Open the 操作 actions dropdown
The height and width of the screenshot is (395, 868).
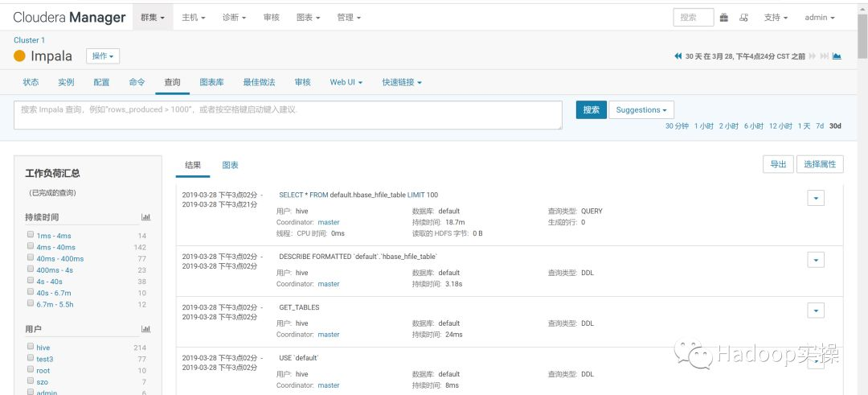[x=103, y=56]
